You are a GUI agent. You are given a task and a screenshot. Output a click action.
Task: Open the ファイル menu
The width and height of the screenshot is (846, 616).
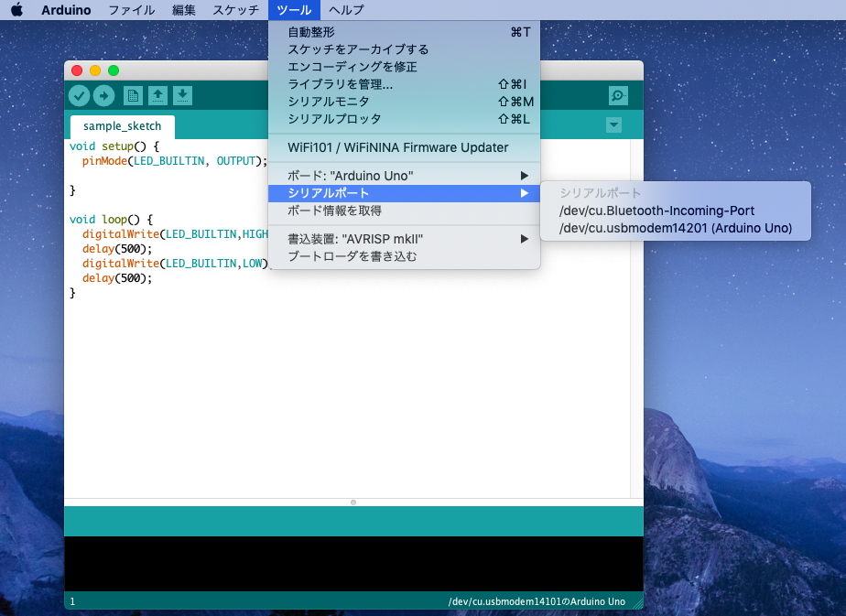pos(132,10)
